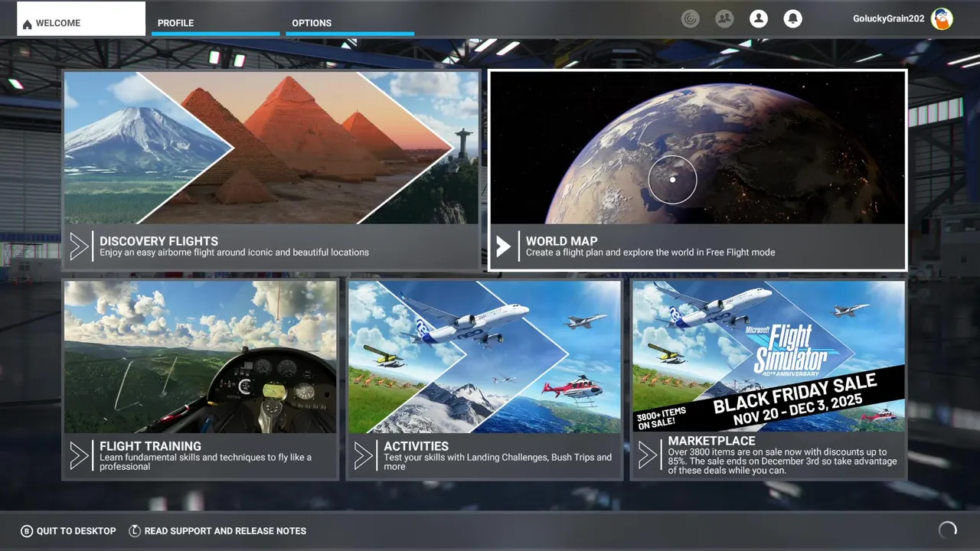Screen dimensions: 980x551
Task: Click the Discovery Flights description text
Action: (234, 253)
